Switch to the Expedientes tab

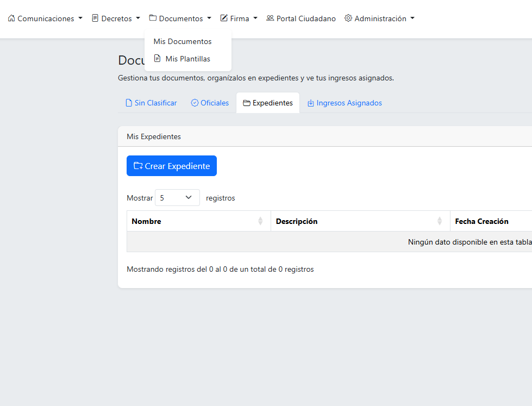coord(268,103)
